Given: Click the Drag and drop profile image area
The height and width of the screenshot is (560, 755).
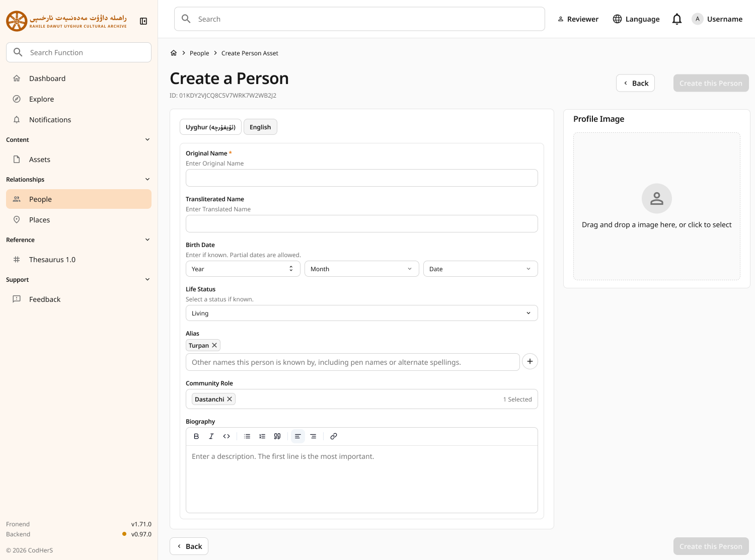Looking at the screenshot, I should (x=656, y=207).
